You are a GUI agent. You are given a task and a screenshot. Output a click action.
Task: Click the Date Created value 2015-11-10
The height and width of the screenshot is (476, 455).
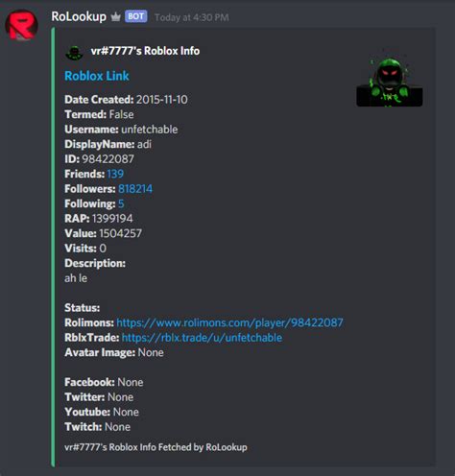click(x=162, y=100)
